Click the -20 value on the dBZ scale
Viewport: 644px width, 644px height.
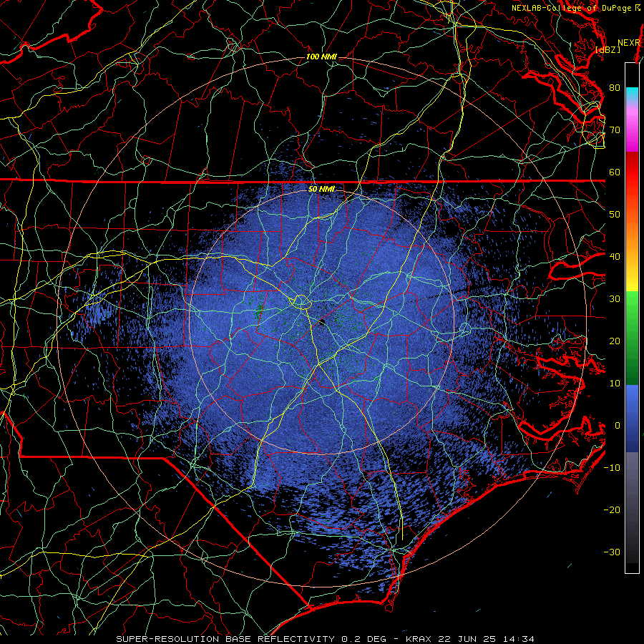pos(612,509)
